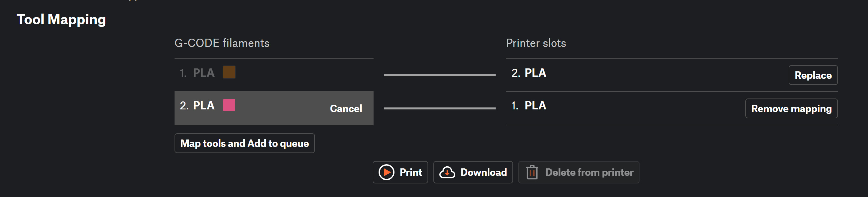Cancel the selection of G-code filament 2

coord(346,109)
